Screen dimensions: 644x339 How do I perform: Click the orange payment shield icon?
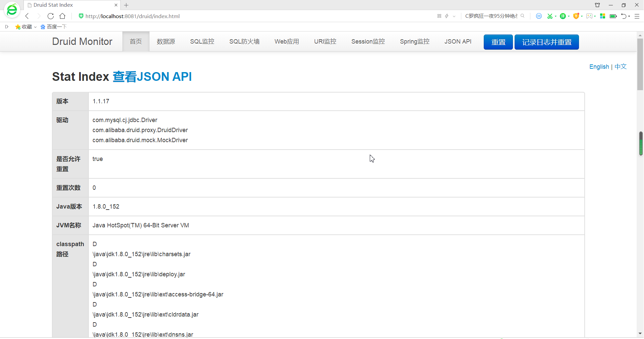click(x=576, y=16)
